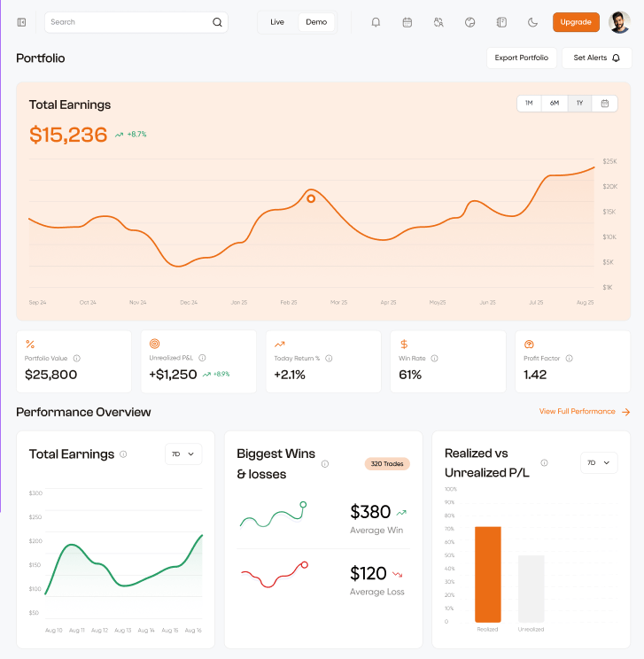Click the 320 Trades badge
This screenshot has width=644, height=659.
click(387, 464)
